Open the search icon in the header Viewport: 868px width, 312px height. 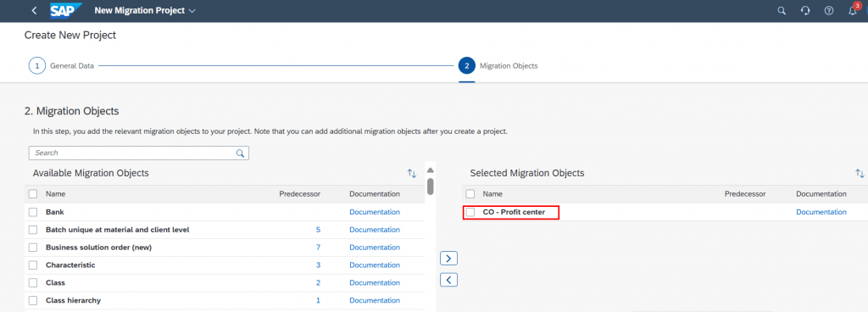click(x=782, y=10)
